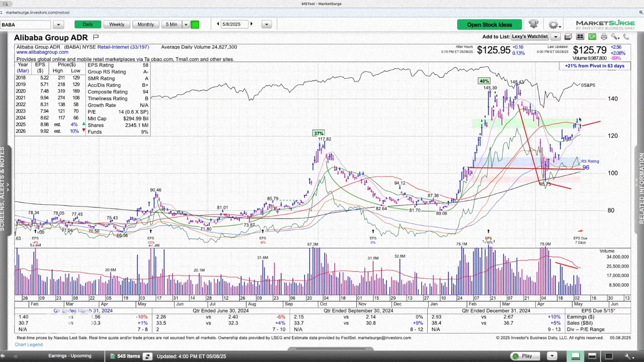Viewport: 644px width, 362px height.
Task: Click the 37% gain marker on the chart
Action: (x=318, y=133)
